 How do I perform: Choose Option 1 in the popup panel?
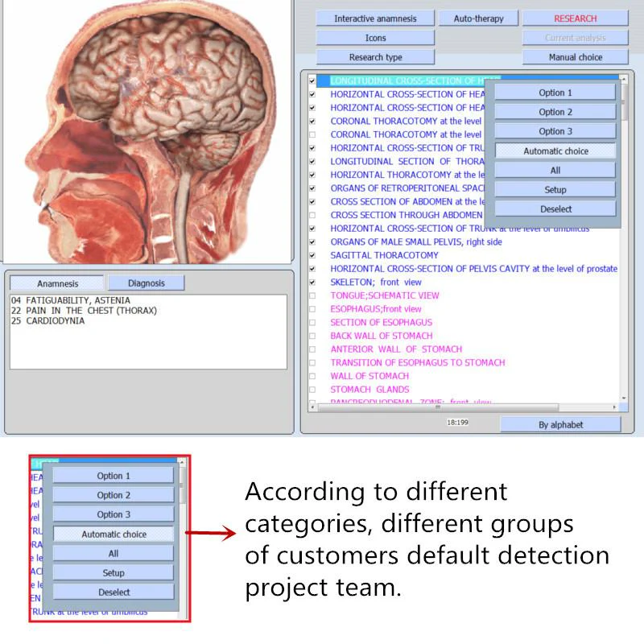pos(555,92)
